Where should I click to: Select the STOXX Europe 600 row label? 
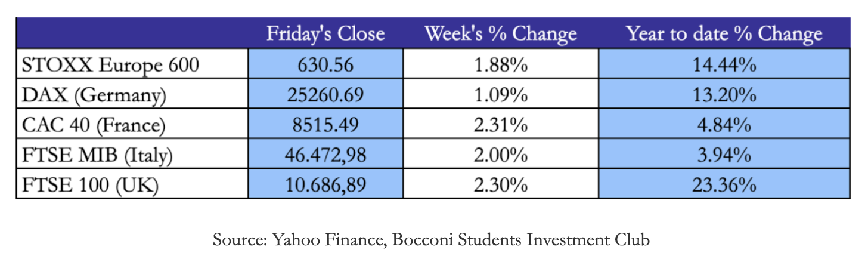pos(110,64)
